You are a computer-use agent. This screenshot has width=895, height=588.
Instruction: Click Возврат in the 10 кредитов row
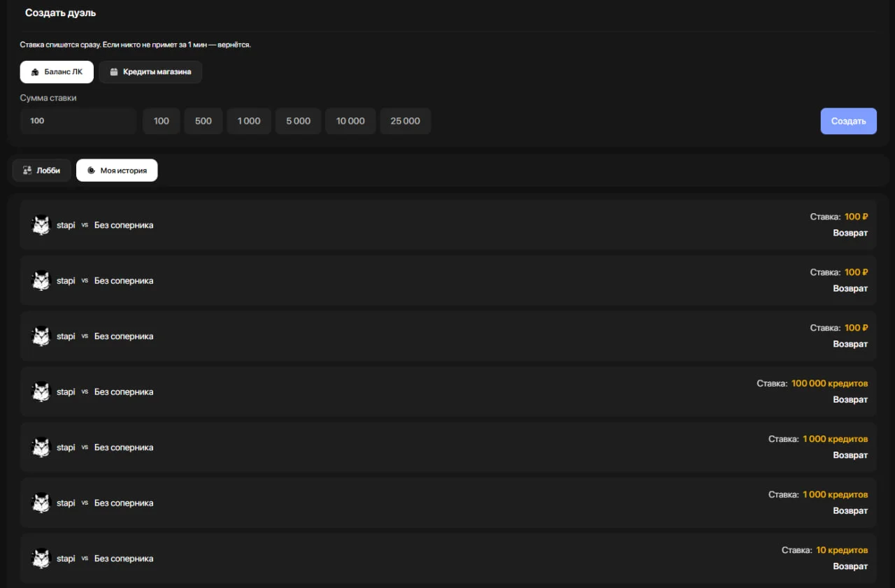[850, 566]
